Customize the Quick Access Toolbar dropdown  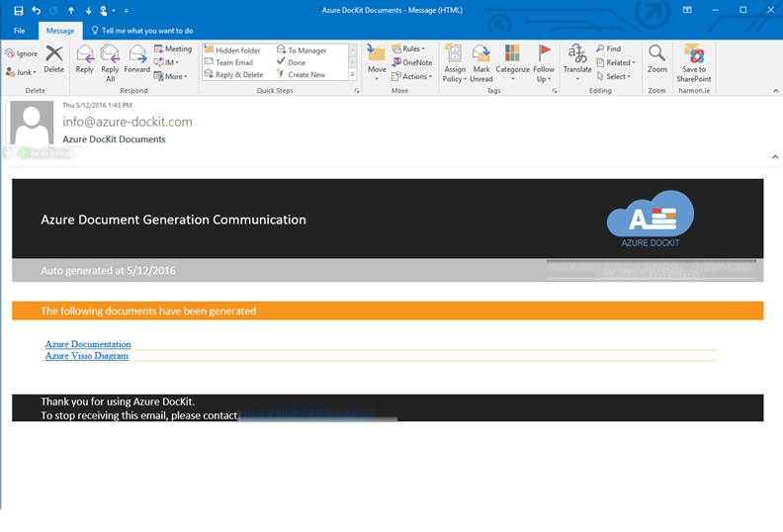pyautogui.click(x=127, y=10)
